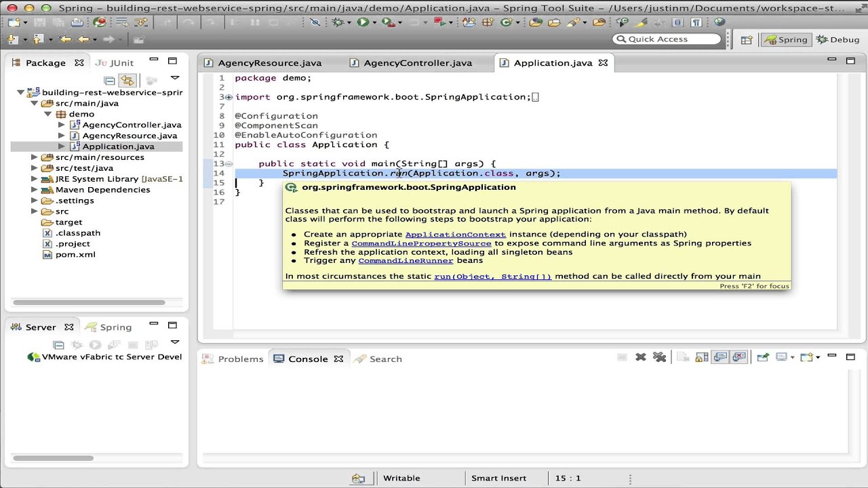Minimize the editor area pane
Viewport: 868px width, 488px height.
pos(832,61)
